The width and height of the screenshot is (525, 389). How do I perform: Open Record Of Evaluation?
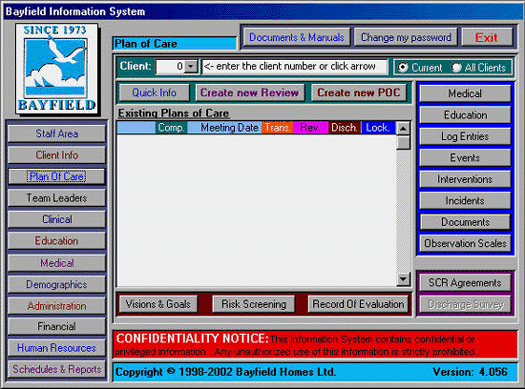tap(358, 304)
